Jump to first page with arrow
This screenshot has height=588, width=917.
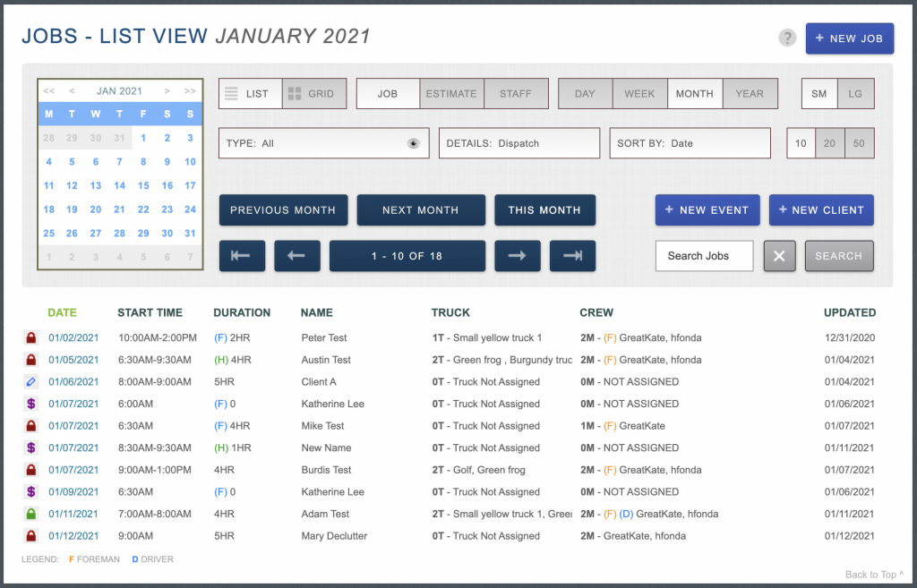point(242,256)
